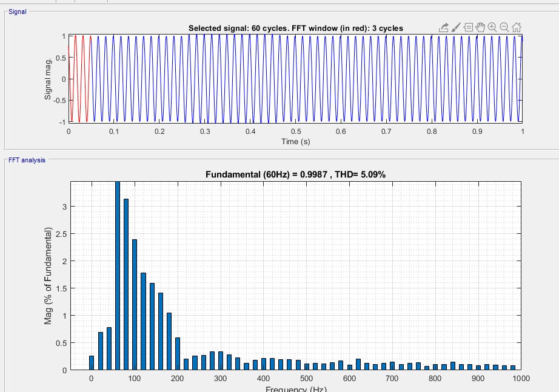The image size is (559, 392).
Task: Click the '-0.5' tick on signal magnitude axis
Action: (x=59, y=101)
